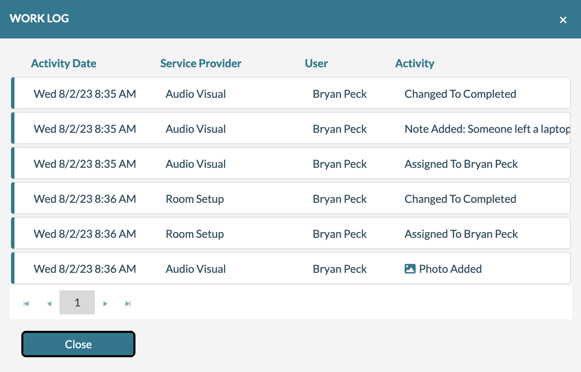The width and height of the screenshot is (581, 372).
Task: Select Audio Visual Changed To Completed row
Action: pos(291,93)
